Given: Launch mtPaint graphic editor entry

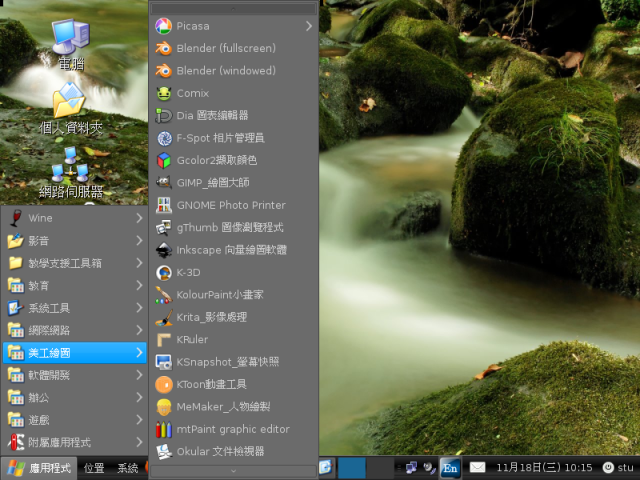Looking at the screenshot, I should [233, 429].
